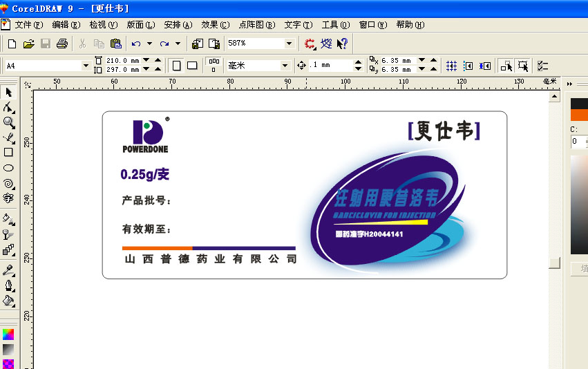Select the Interactive Transparency tool
This screenshot has width=588, height=369.
click(x=8, y=235)
